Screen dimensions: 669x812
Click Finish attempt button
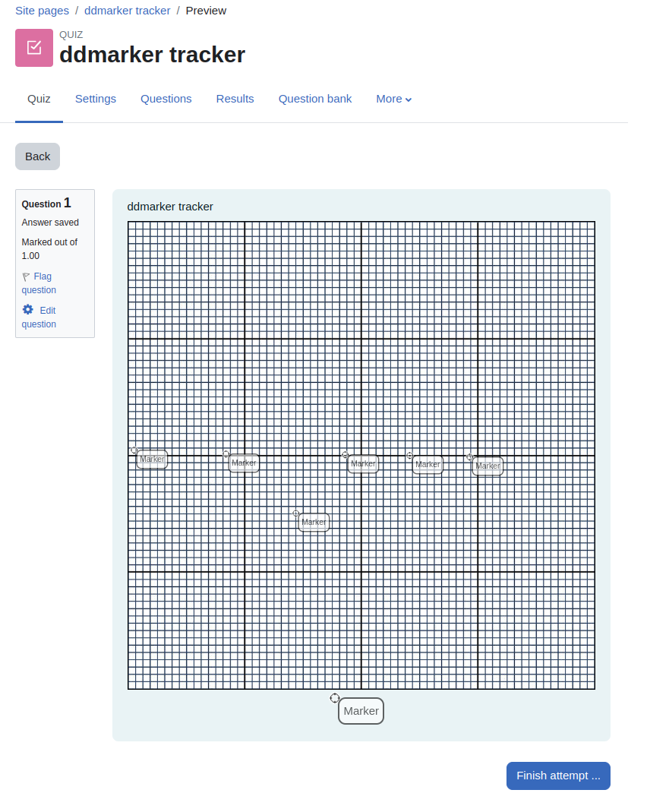558,776
